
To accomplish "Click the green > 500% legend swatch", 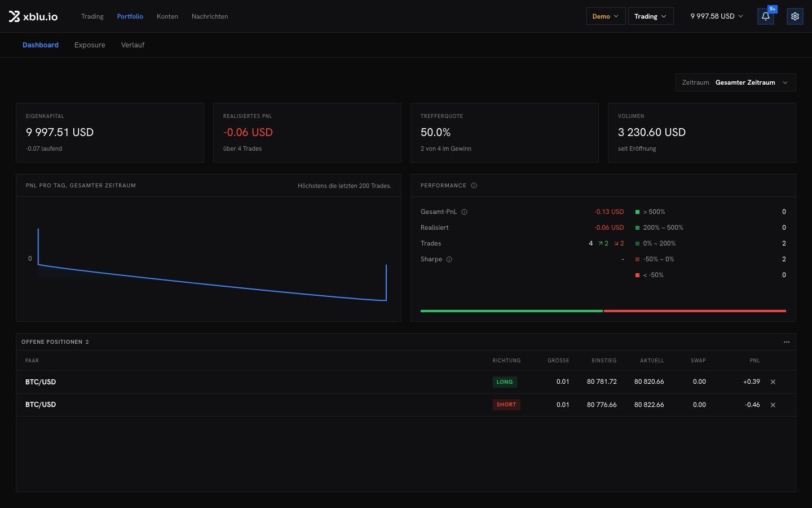I will point(638,212).
